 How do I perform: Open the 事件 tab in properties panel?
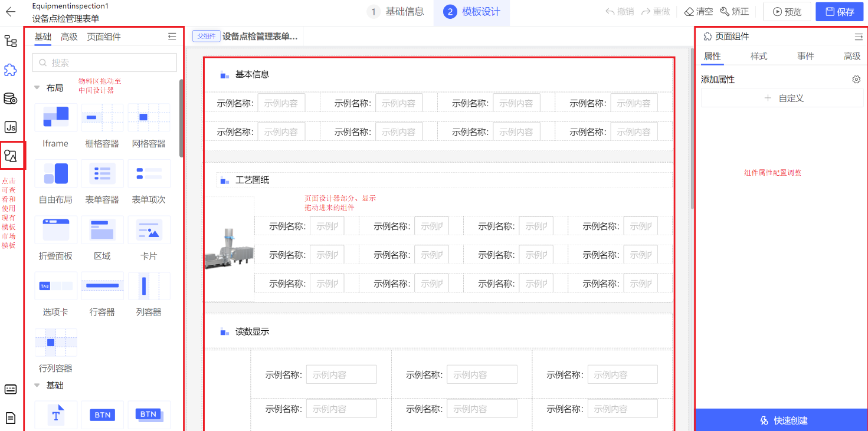click(805, 56)
